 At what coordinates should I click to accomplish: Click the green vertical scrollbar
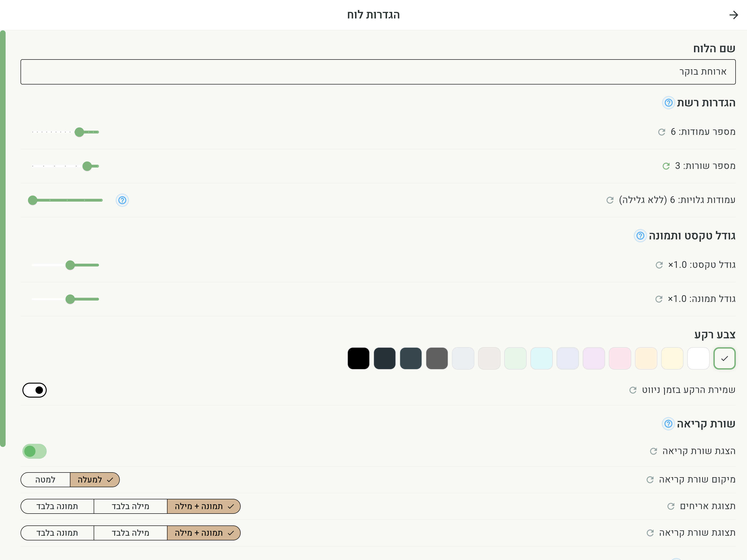(x=3, y=239)
